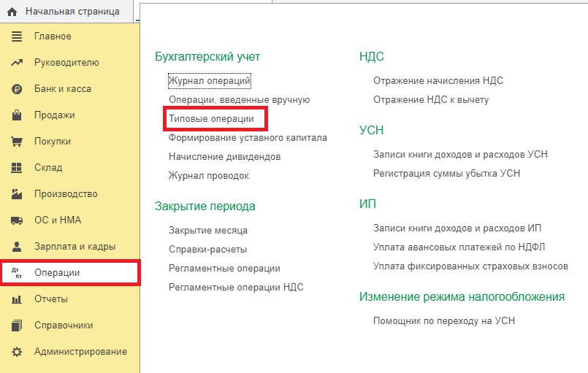Click the ИП group heading
The width and height of the screenshot is (588, 373).
(x=367, y=204)
